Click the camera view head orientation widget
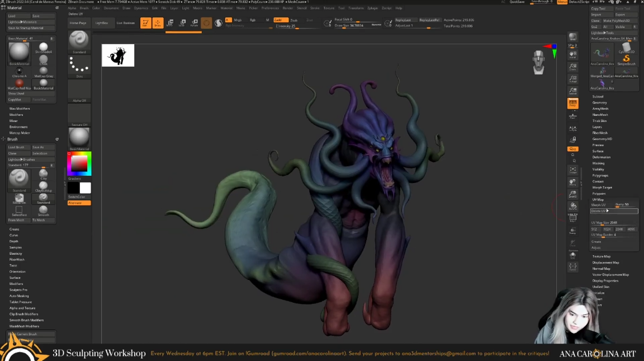 [x=538, y=62]
